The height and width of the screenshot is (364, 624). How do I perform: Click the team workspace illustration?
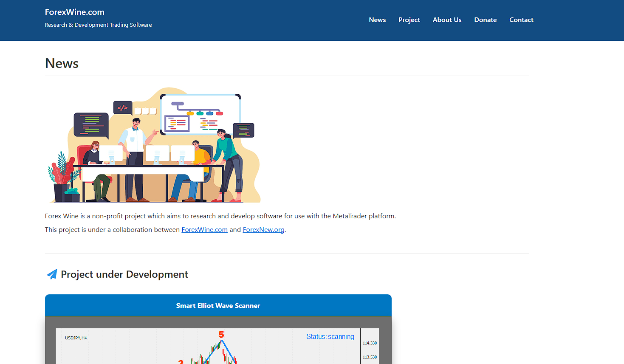(x=154, y=145)
